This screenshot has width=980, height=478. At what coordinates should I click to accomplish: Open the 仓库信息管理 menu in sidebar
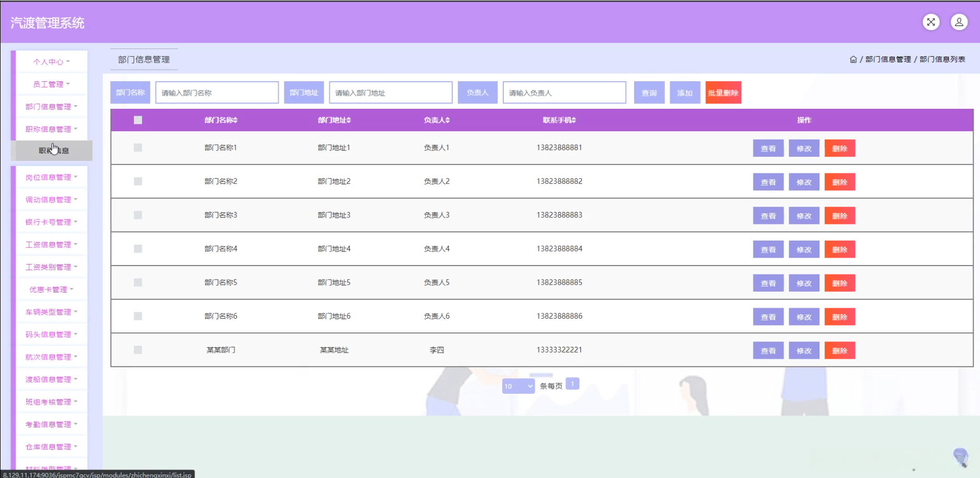[x=52, y=446]
